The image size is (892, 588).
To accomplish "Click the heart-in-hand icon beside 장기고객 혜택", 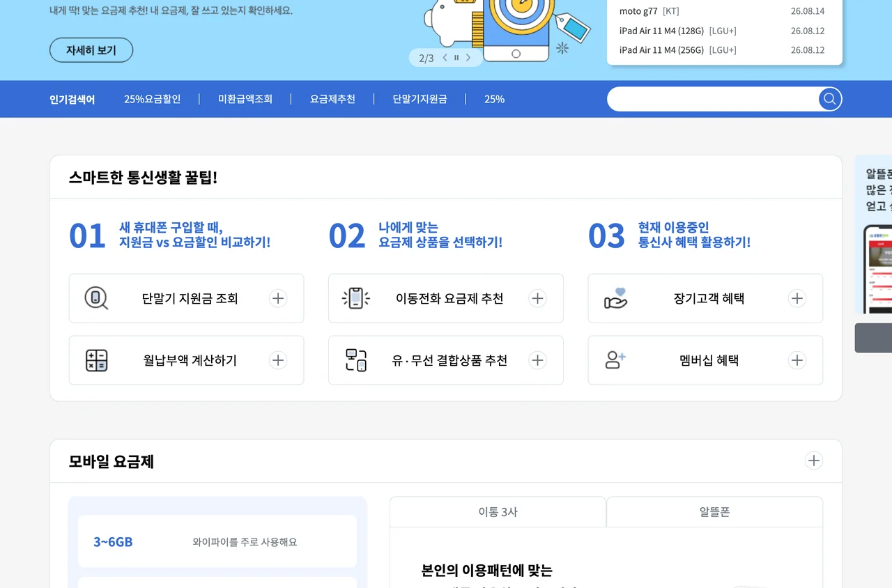I will pyautogui.click(x=615, y=298).
